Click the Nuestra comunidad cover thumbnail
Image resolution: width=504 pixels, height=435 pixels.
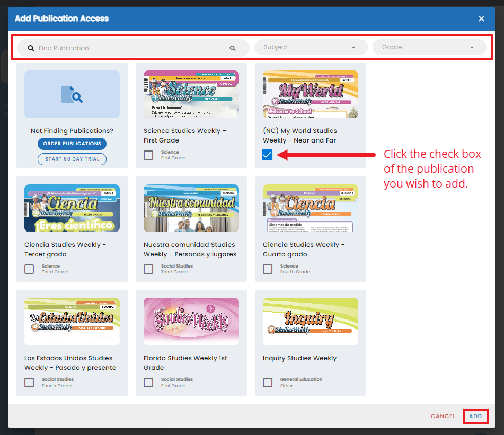(x=191, y=208)
